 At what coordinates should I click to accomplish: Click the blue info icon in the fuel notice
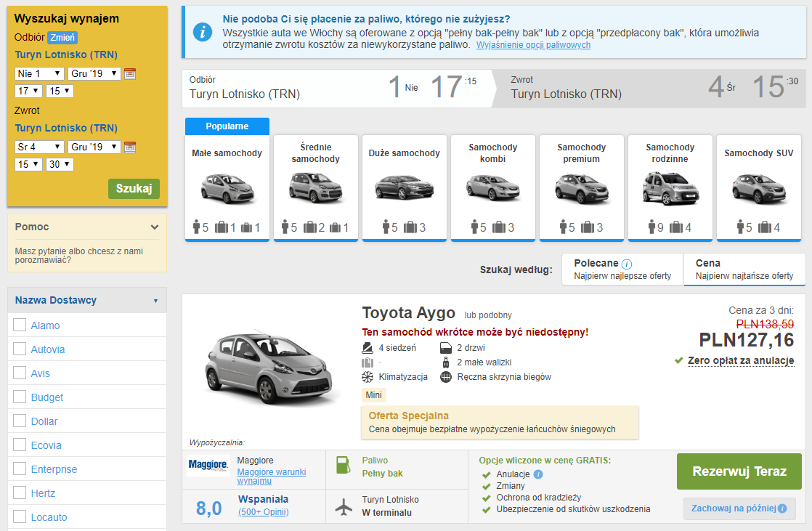(x=202, y=32)
